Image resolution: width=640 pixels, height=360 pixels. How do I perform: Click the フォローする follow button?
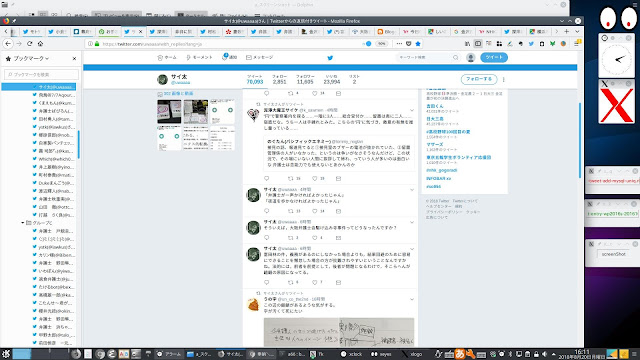(479, 79)
